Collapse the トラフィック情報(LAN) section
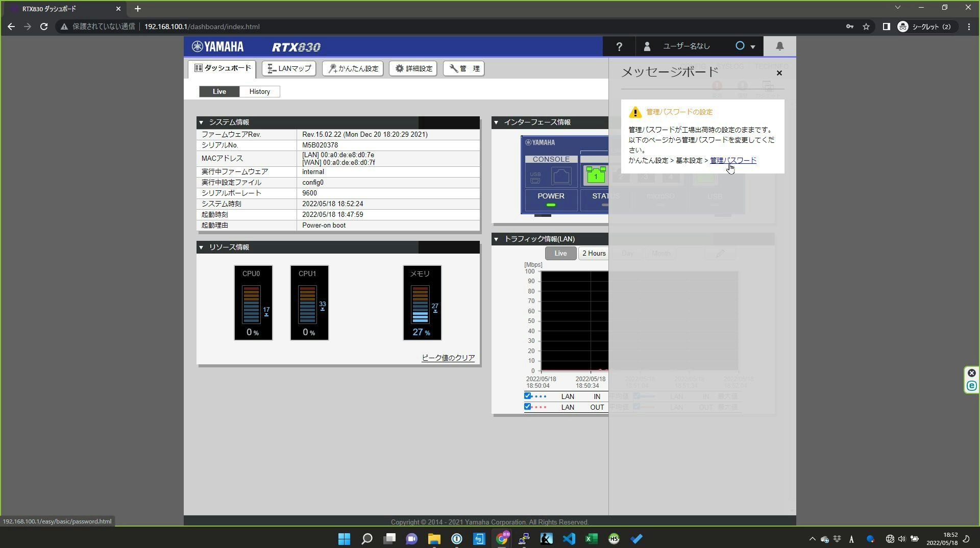Screen dimensions: 980x548 point(496,239)
